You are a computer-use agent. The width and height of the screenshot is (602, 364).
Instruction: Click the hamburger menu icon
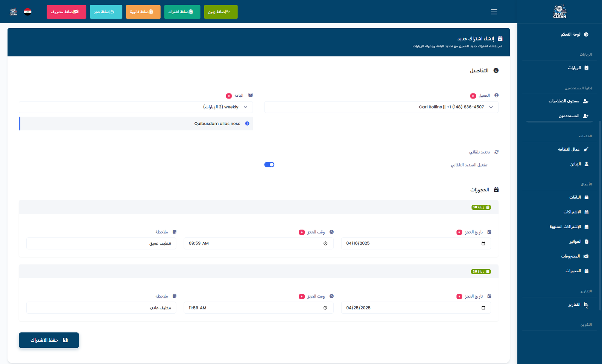(494, 12)
